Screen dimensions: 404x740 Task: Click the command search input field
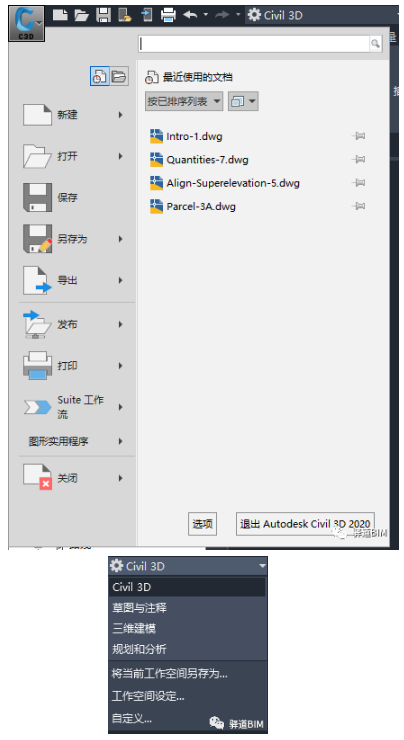click(x=254, y=44)
